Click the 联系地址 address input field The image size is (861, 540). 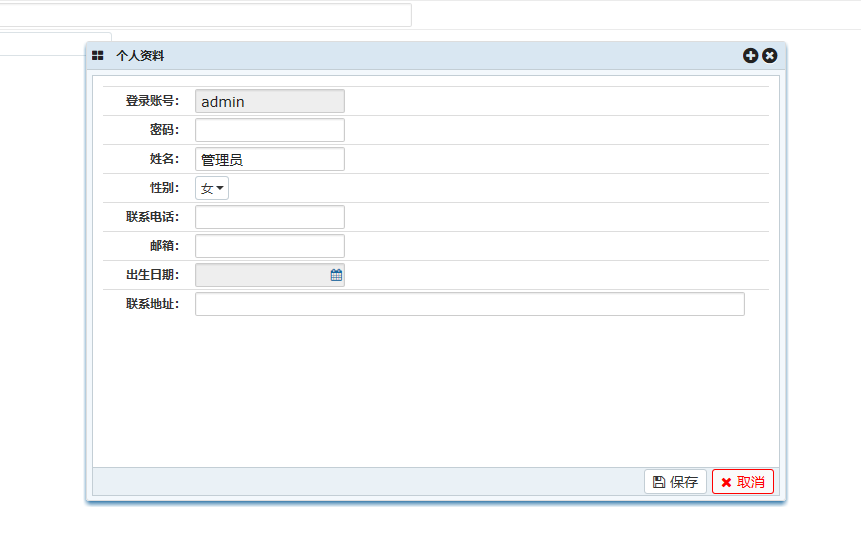click(470, 304)
